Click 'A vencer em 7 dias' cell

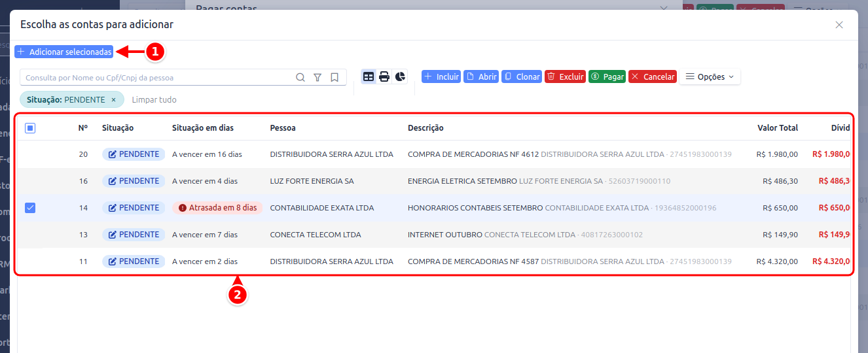coord(205,235)
